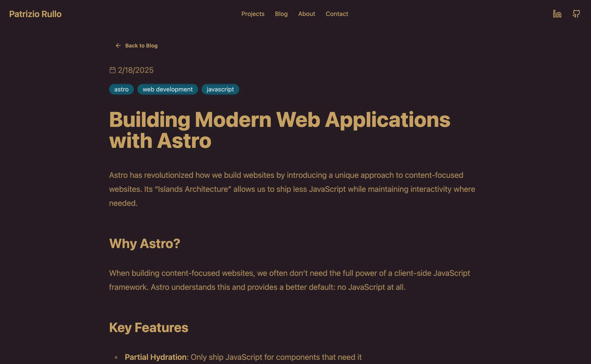591x364 pixels.
Task: Click the blog post date field
Action: point(136,70)
